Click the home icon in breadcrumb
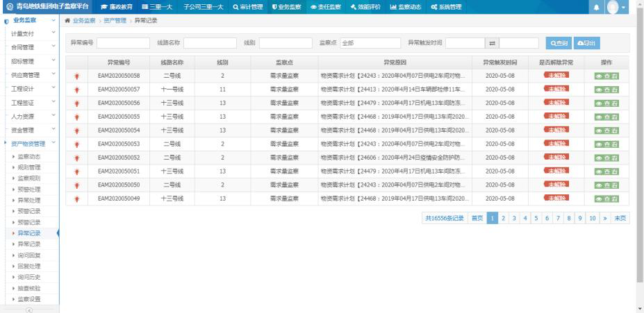644x313 pixels. point(67,20)
